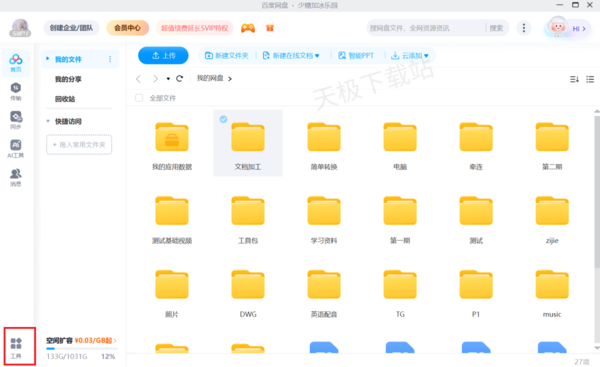
Task: Open the 工具 tools grid icon
Action: [x=16, y=348]
